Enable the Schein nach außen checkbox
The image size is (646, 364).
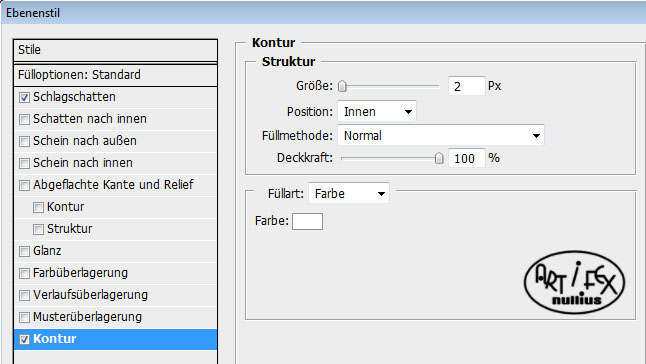point(24,141)
